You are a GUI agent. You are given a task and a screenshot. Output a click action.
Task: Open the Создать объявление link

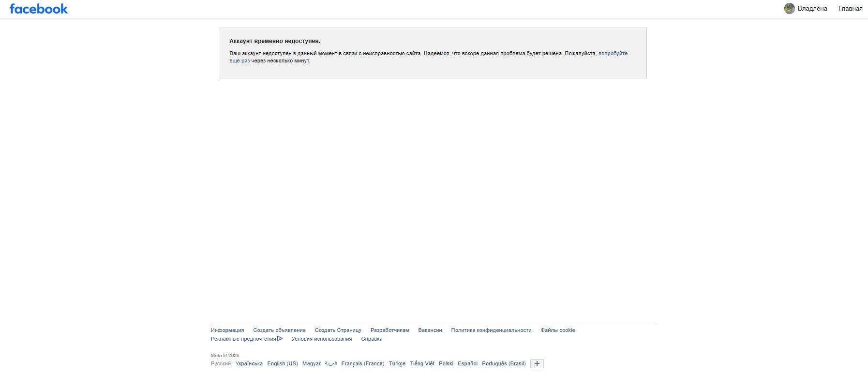(x=279, y=330)
